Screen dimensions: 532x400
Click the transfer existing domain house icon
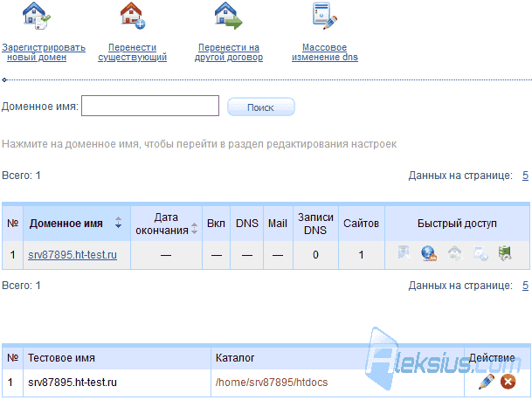[x=133, y=16]
